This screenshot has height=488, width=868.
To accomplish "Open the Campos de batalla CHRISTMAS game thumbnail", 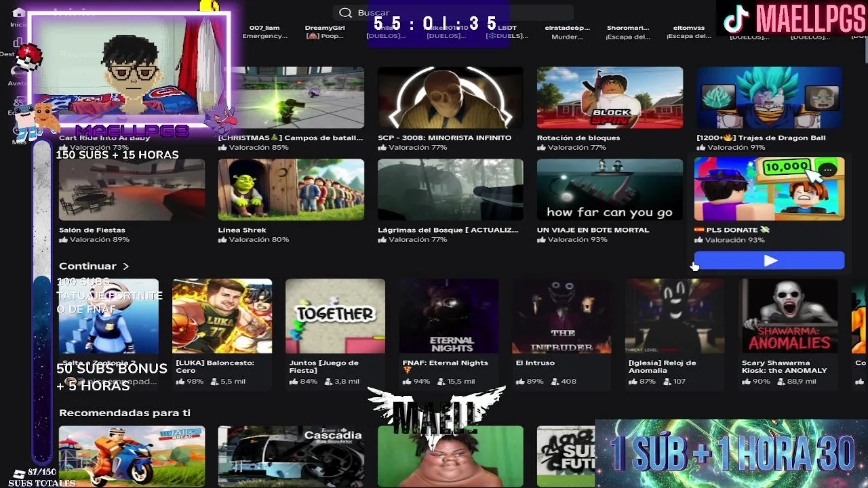I will tap(291, 98).
